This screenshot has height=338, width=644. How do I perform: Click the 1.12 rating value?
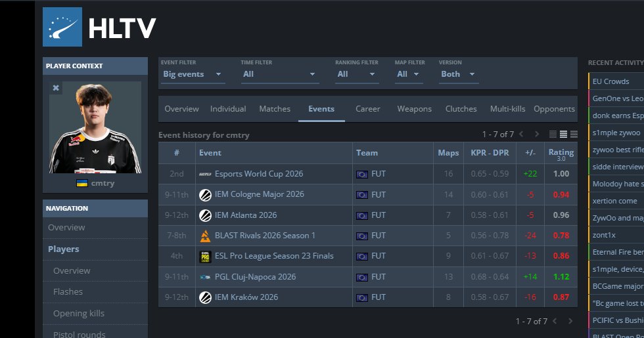pos(561,277)
